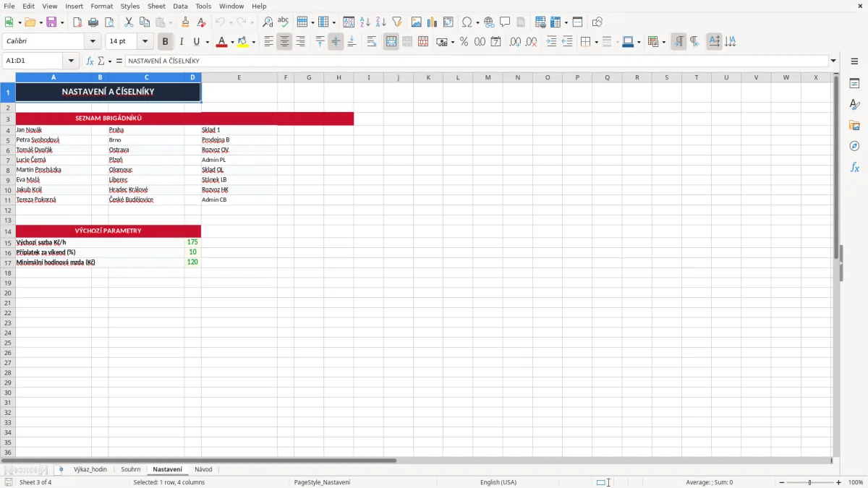Viewport: 868px width, 488px height.
Task: Toggle Wrap Text button
Action: [x=372, y=42]
